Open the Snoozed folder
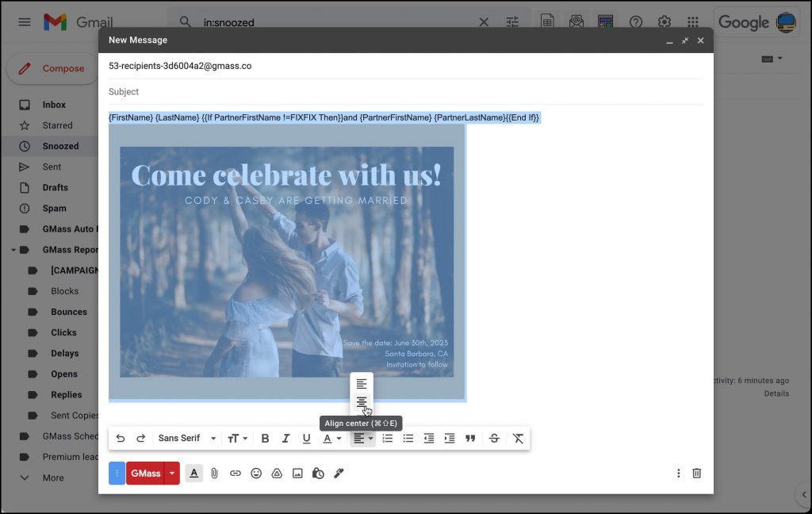This screenshot has height=514, width=812. (x=59, y=146)
